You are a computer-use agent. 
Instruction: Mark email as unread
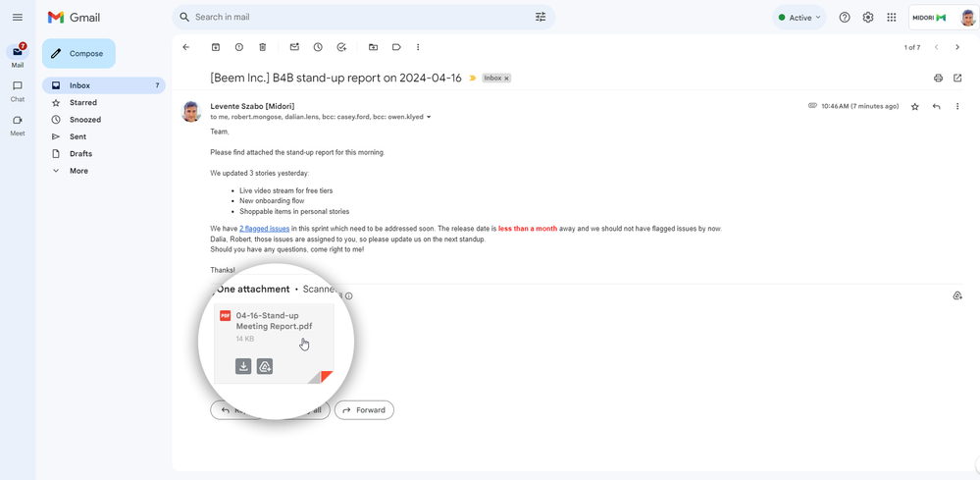294,47
